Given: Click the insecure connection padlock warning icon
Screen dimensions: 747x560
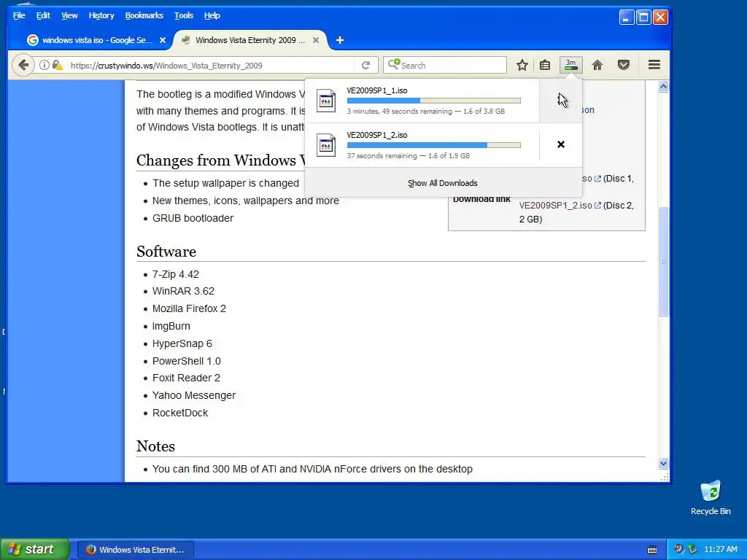Looking at the screenshot, I should coord(57,65).
